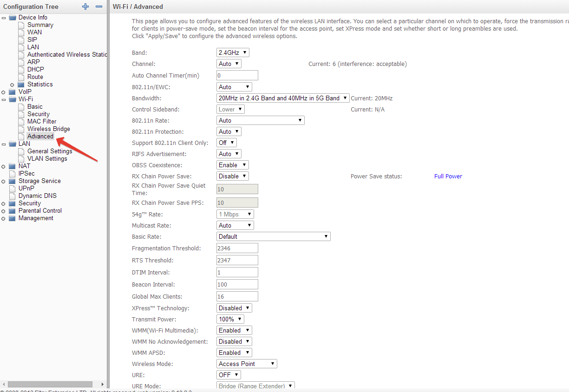Open Wi-Fi Security settings page
Screen dimensions: 569x392
(38, 114)
